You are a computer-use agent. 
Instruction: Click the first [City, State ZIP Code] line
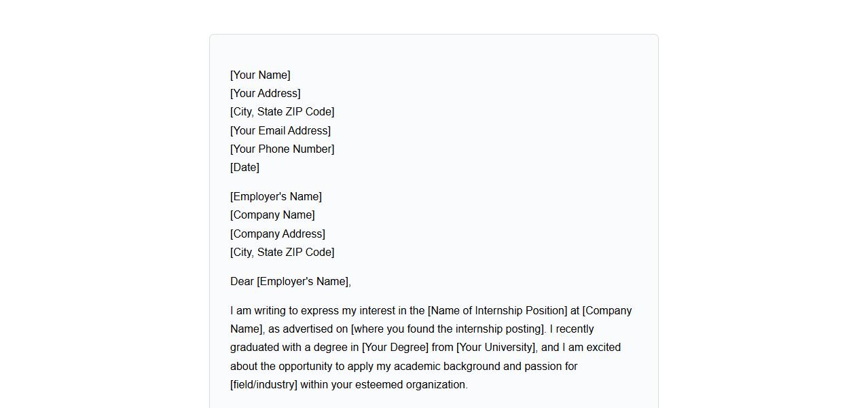tap(282, 112)
